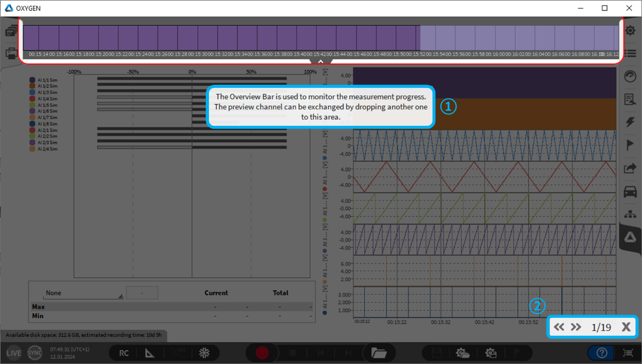The height and width of the screenshot is (364, 642).
Task: Click the export share arrow icon
Action: tap(630, 169)
